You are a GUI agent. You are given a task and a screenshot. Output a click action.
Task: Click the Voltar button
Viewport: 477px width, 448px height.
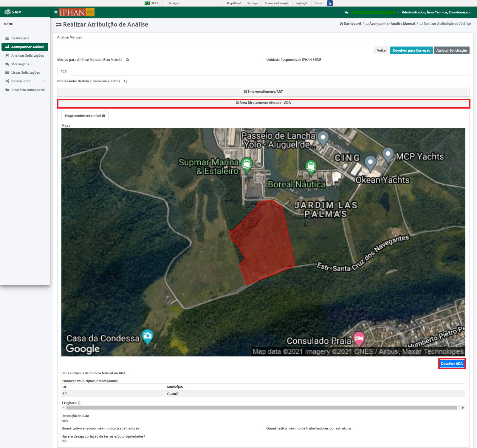click(x=382, y=50)
